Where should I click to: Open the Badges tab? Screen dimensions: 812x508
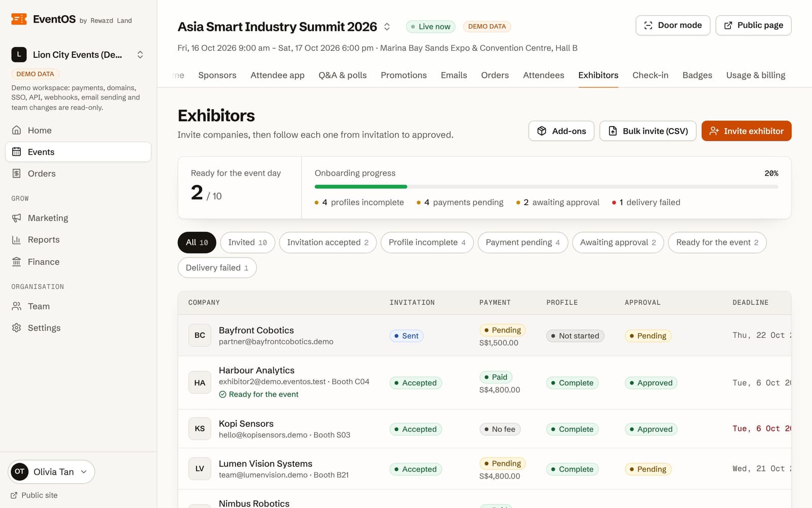point(697,75)
